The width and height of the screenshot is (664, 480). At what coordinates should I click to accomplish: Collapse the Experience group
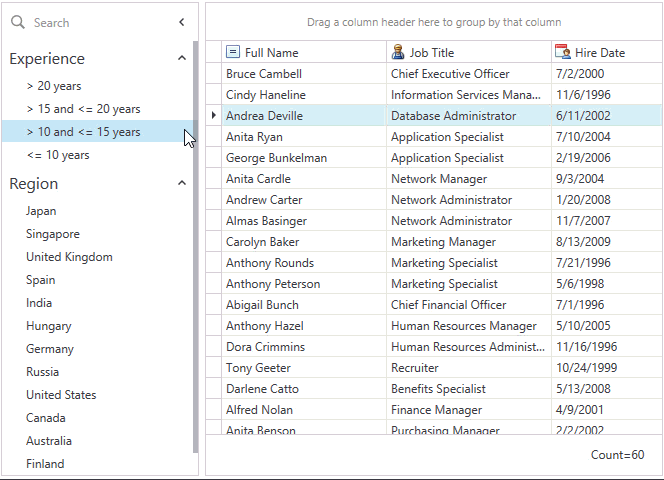(181, 59)
